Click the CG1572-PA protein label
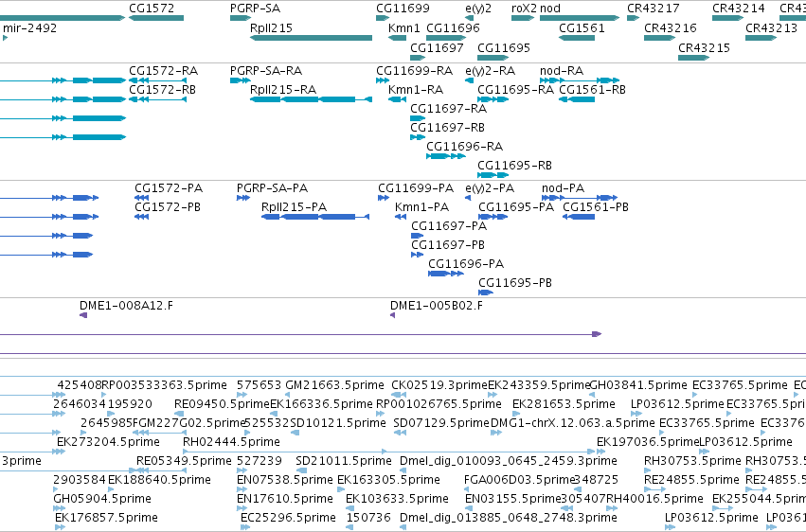806x532 pixels. tap(169, 188)
